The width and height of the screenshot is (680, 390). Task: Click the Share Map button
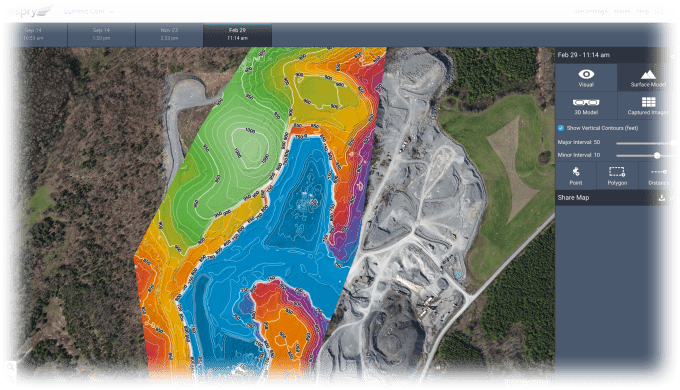point(573,198)
